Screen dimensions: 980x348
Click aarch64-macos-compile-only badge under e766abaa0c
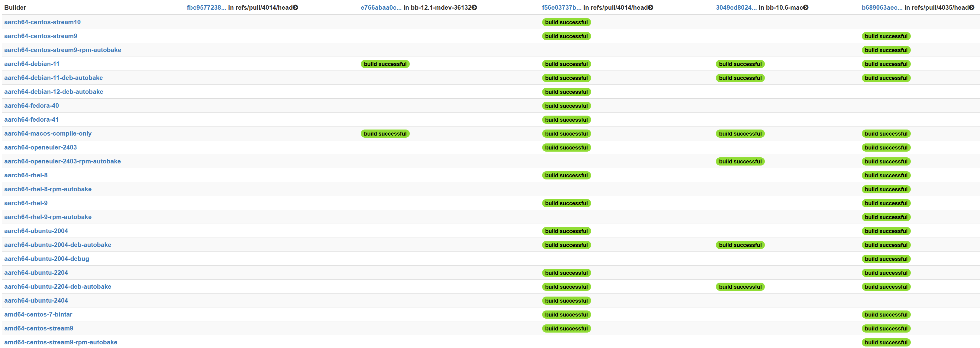click(385, 134)
